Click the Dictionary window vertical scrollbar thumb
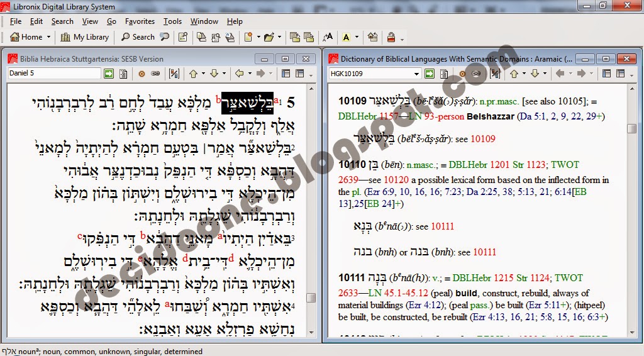The image size is (644, 356). (631, 128)
